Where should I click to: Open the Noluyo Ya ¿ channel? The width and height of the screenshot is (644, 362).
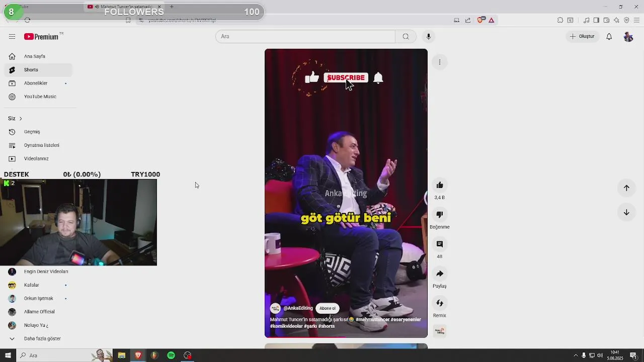(x=38, y=325)
